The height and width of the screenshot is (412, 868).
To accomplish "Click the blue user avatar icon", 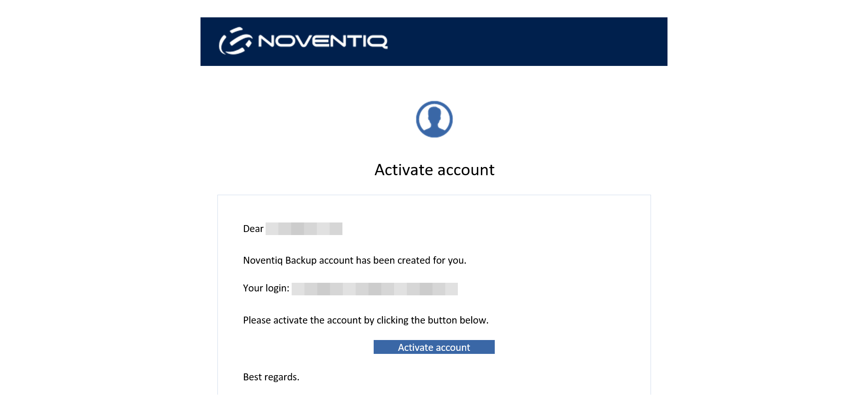I will pos(434,119).
